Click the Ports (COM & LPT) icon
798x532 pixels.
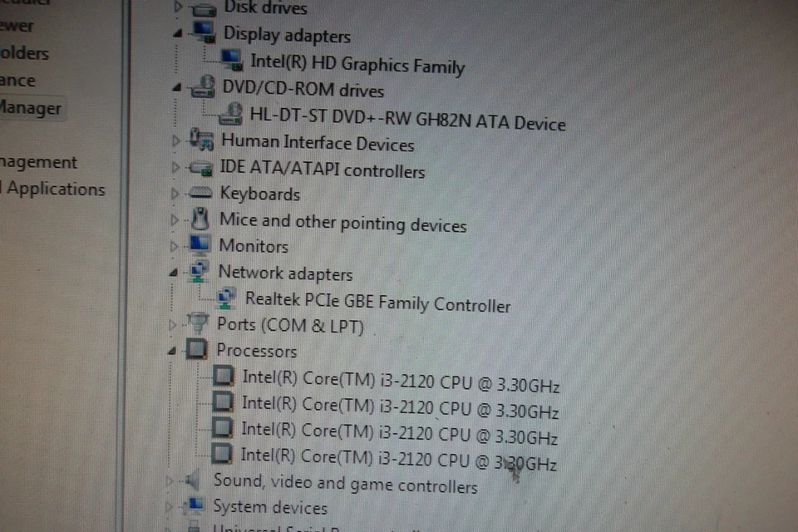(x=196, y=323)
